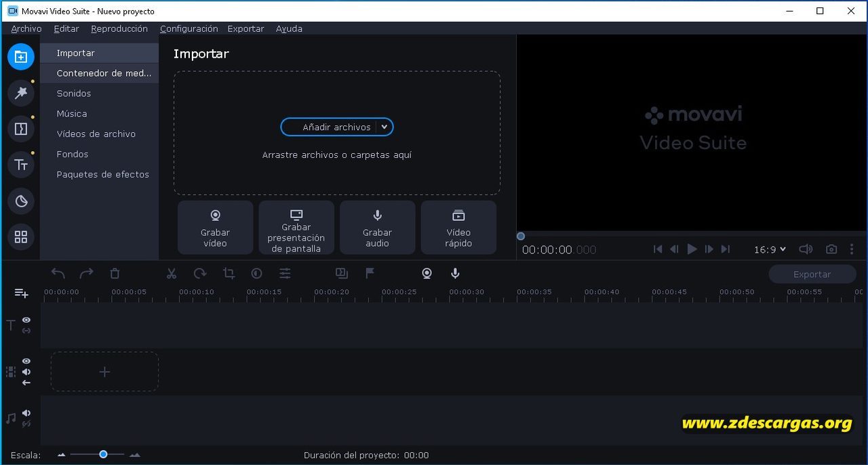
Task: Skip to next clip in player
Action: [726, 249]
